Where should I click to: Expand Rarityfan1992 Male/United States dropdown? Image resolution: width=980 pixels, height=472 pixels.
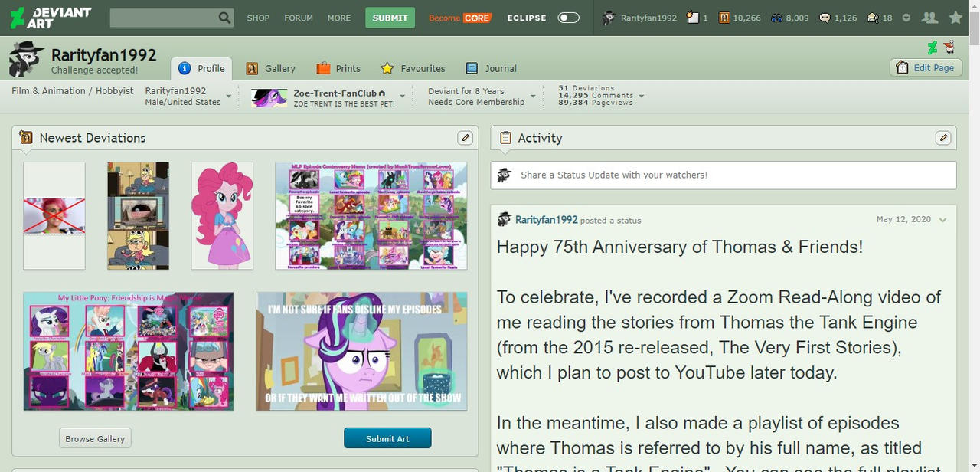pyautogui.click(x=228, y=97)
